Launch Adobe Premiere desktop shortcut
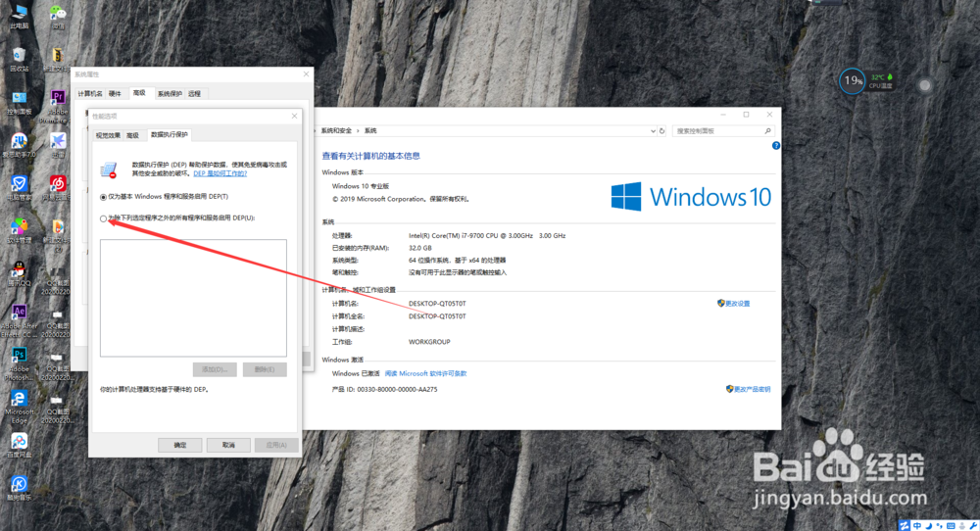The width and height of the screenshot is (980, 531). (x=57, y=106)
